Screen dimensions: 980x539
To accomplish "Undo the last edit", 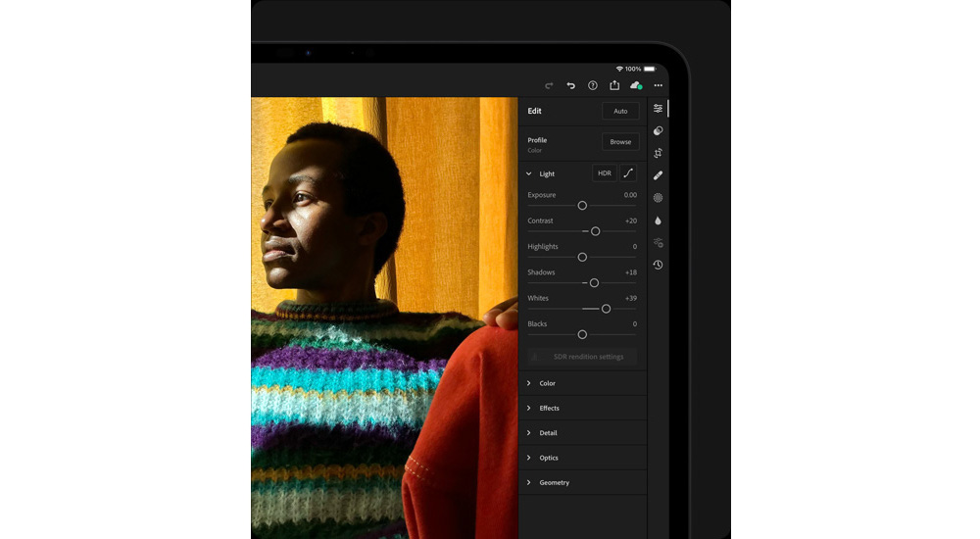I will point(570,85).
